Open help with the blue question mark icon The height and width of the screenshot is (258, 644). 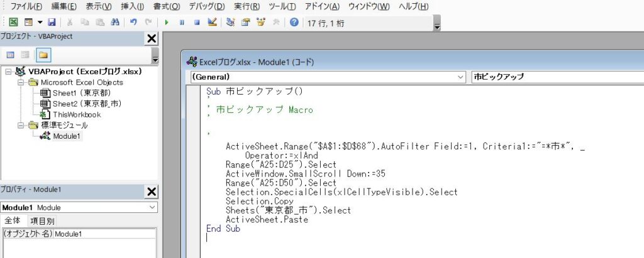pyautogui.click(x=294, y=22)
